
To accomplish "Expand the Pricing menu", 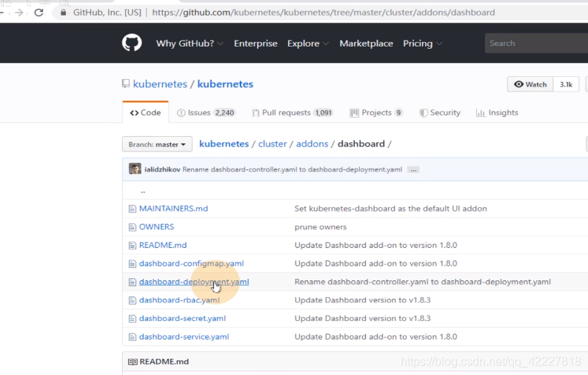I will (x=422, y=44).
